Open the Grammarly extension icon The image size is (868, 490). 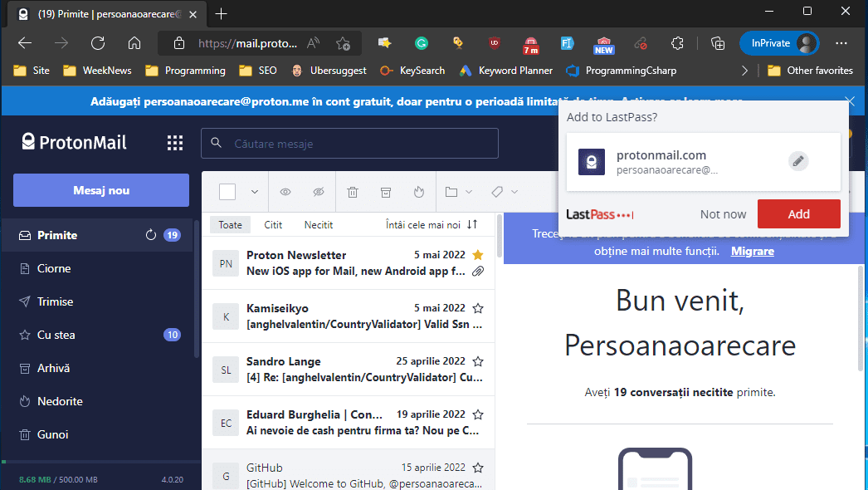click(x=422, y=43)
